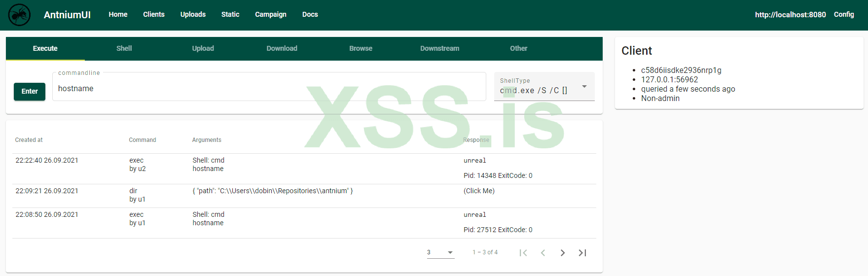Click the Command column header
Screen dimensions: 868x276
point(143,140)
